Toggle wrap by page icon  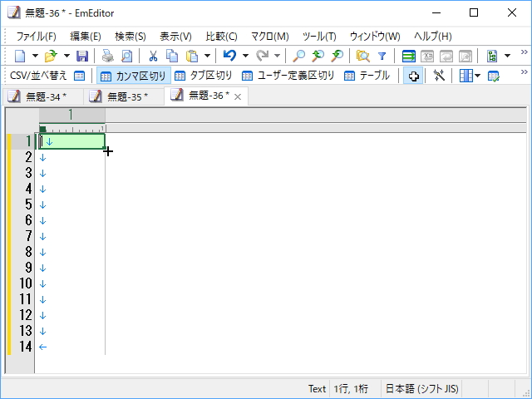(465, 56)
